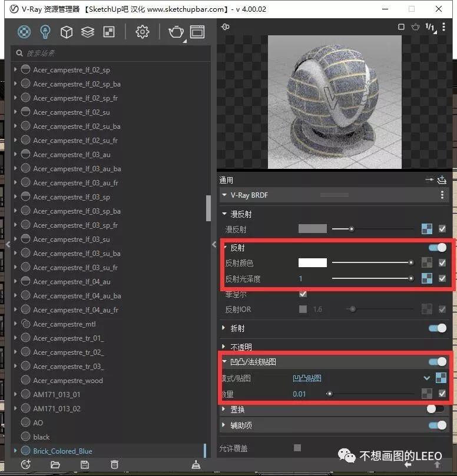The width and height of the screenshot is (457, 476).
Task: Toggle the 反射 section switch
Action: tap(438, 248)
